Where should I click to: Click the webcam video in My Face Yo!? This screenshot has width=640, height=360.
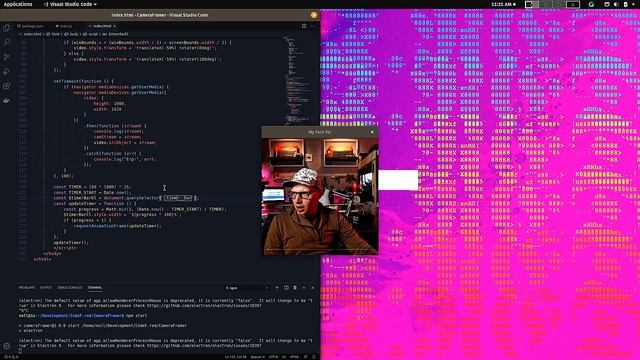point(320,196)
